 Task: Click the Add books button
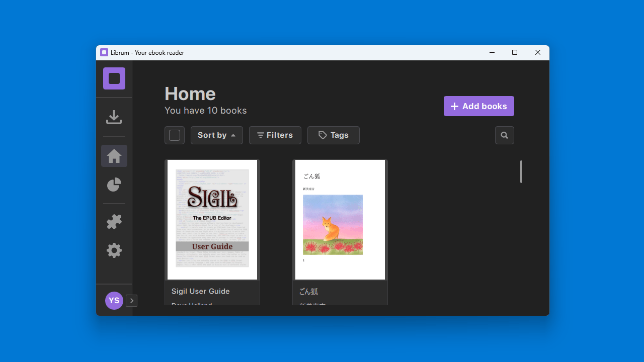click(x=479, y=106)
